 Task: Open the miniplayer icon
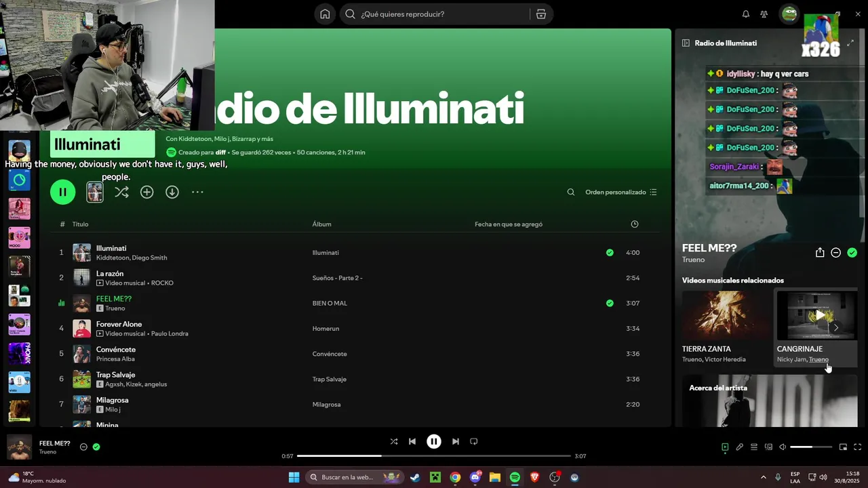point(844,447)
